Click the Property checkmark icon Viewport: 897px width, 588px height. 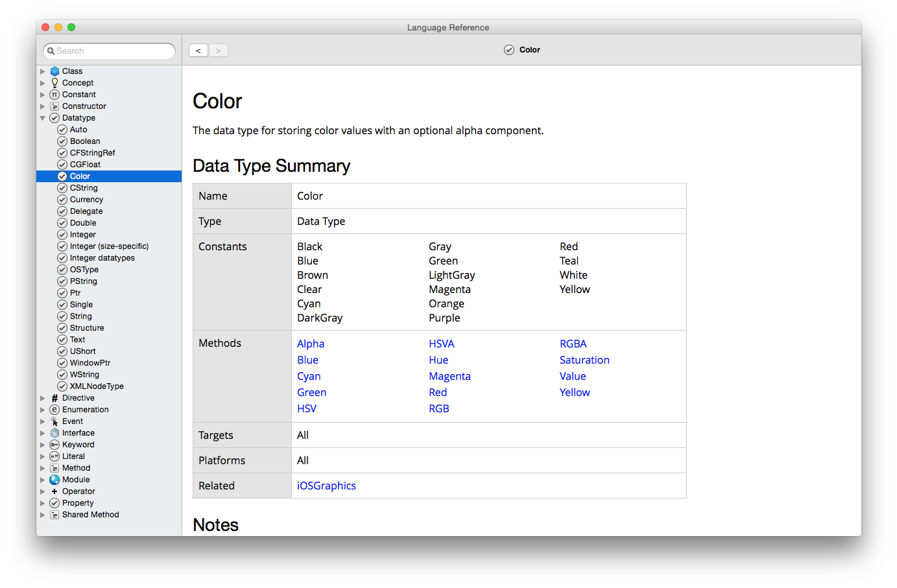pyautogui.click(x=54, y=503)
